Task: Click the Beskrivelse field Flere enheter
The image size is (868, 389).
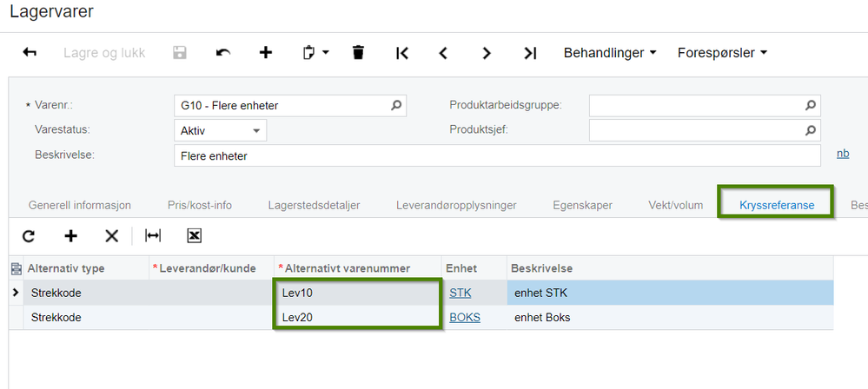Action: (497, 156)
